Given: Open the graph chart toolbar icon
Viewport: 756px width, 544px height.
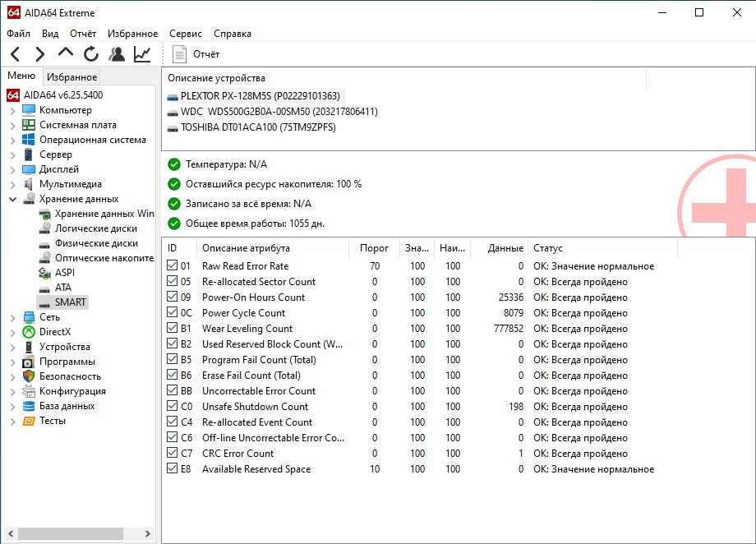Looking at the screenshot, I should coord(142,54).
